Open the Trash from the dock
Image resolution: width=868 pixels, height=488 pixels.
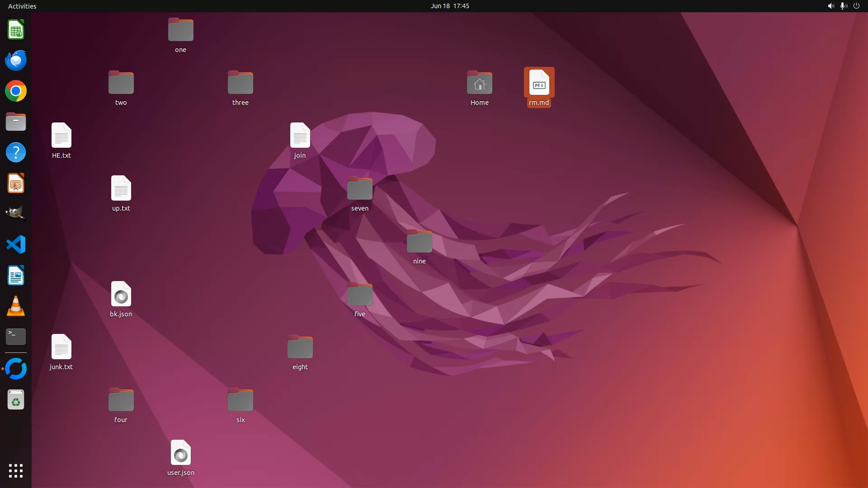coord(16,400)
